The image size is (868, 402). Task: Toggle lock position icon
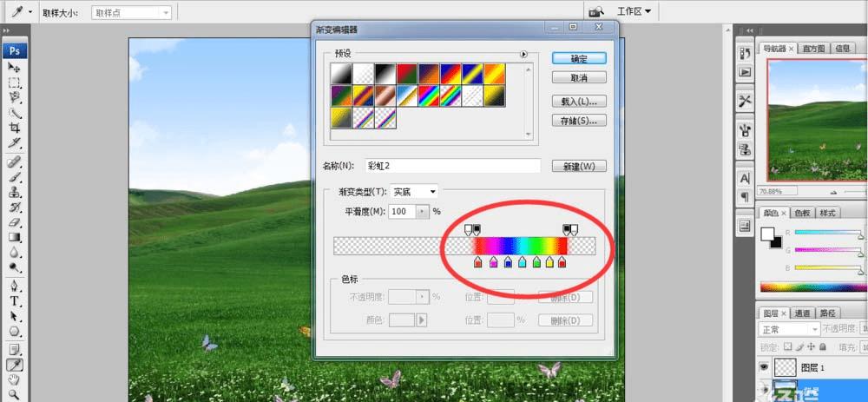point(811,347)
